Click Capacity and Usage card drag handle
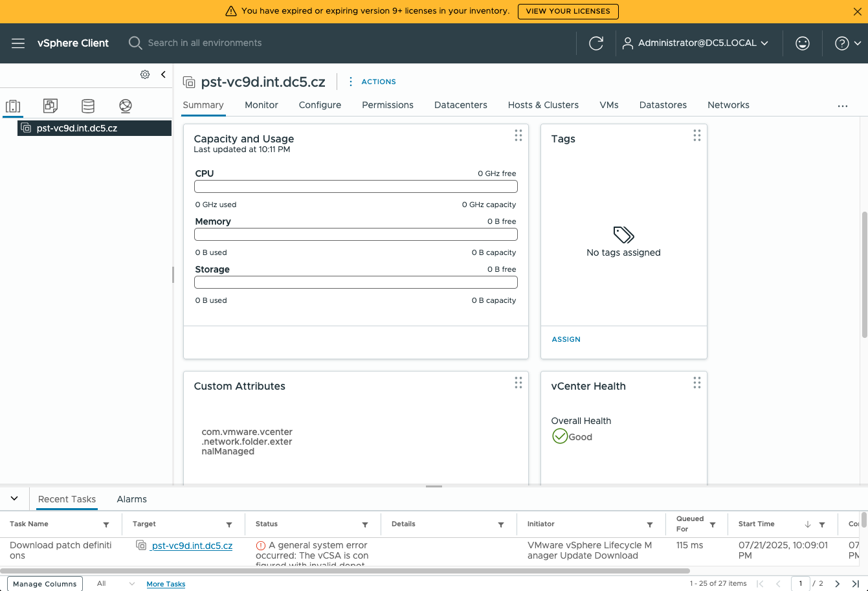This screenshot has height=591, width=868. point(518,135)
